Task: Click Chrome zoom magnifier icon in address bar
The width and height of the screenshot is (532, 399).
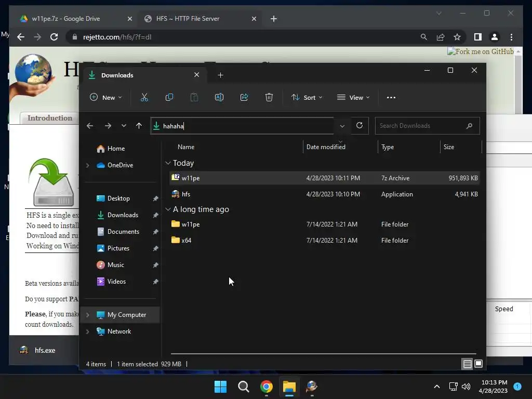Action: pyautogui.click(x=424, y=37)
